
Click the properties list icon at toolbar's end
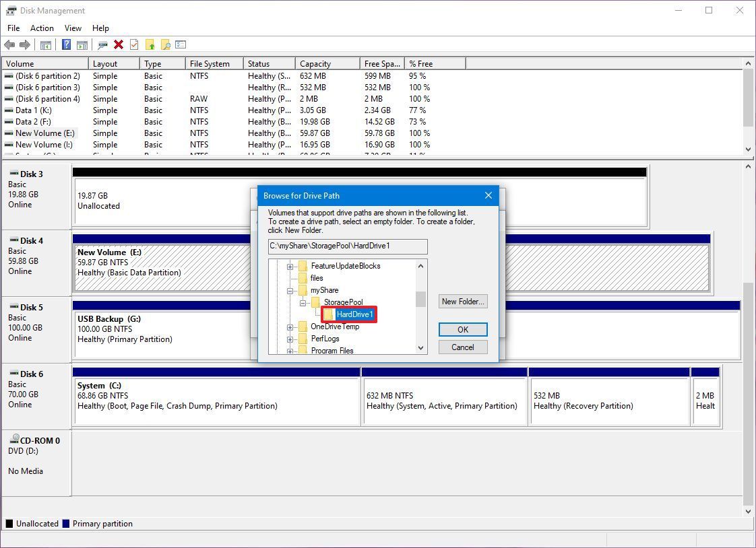tap(181, 44)
